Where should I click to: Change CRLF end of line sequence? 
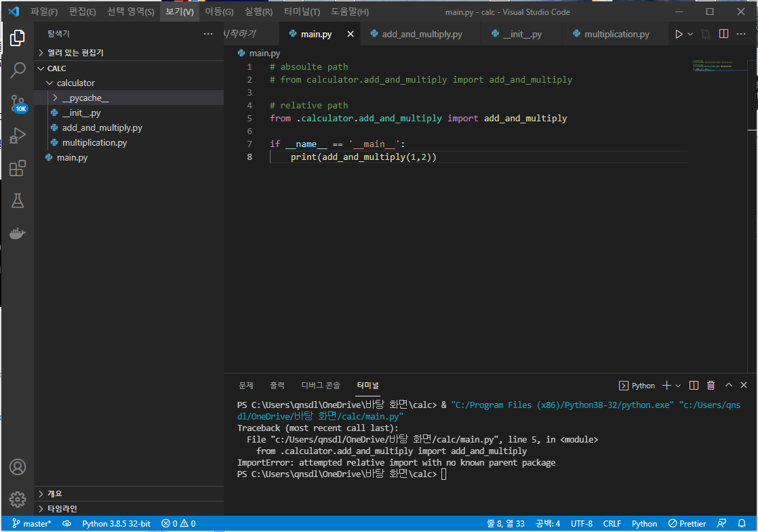coord(612,524)
